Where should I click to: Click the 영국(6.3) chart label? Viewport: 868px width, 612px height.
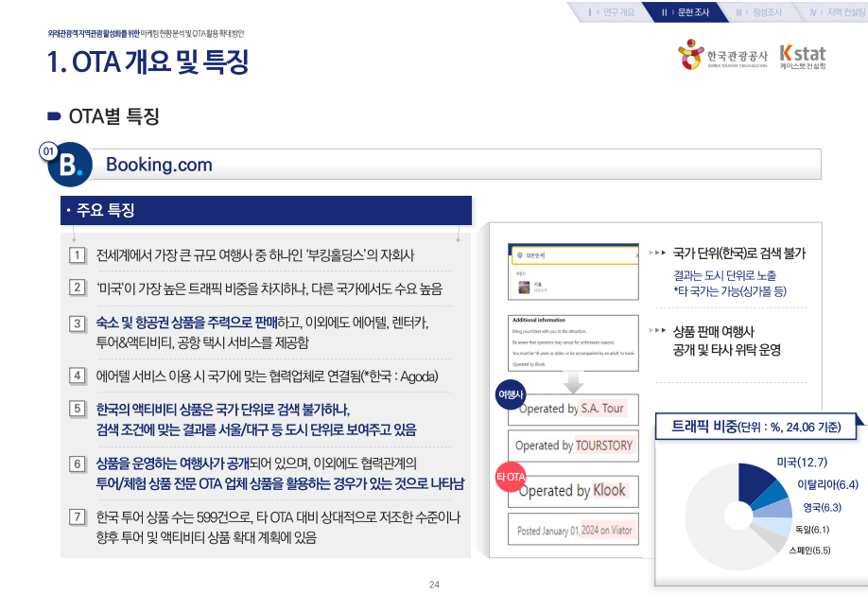click(x=822, y=507)
